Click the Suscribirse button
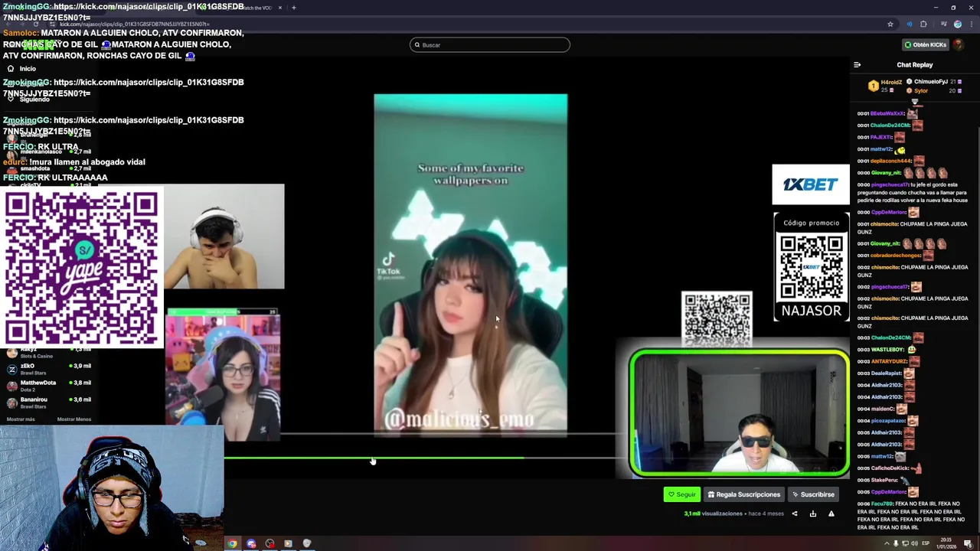The width and height of the screenshot is (980, 551). click(x=813, y=494)
